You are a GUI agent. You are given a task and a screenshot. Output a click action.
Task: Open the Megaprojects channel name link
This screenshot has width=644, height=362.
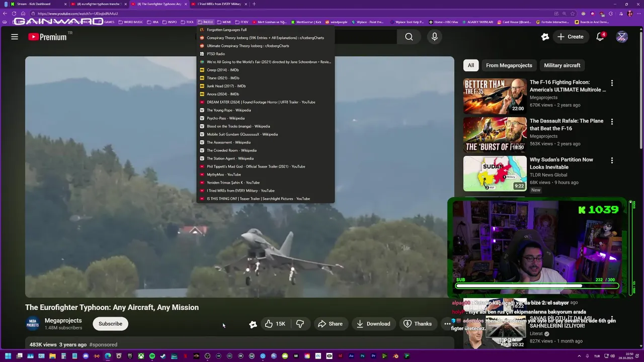(x=63, y=320)
